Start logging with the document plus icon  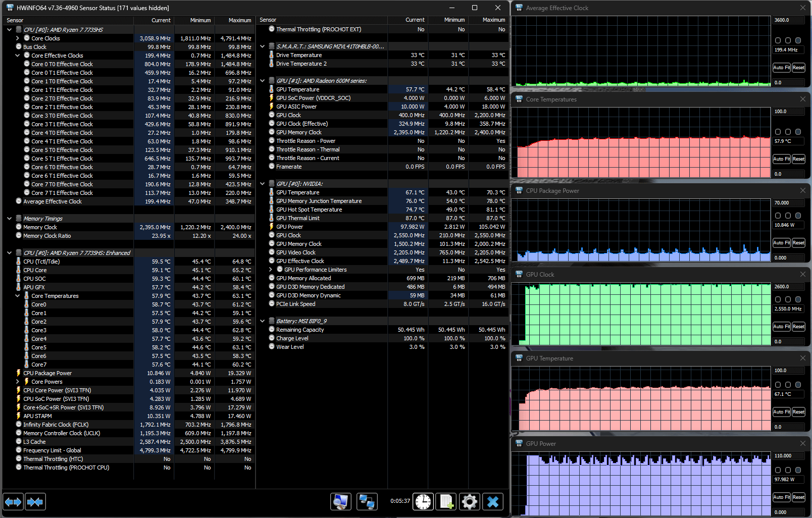click(x=446, y=501)
